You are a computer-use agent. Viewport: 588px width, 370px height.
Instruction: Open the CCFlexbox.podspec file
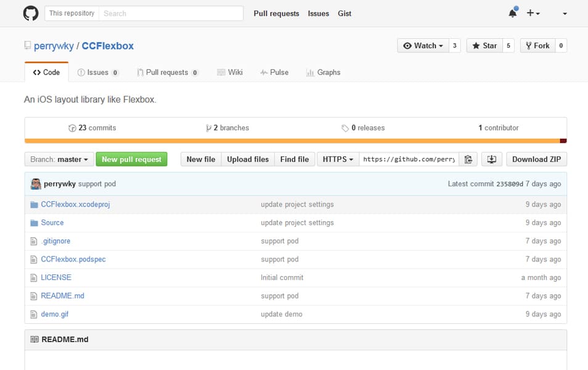[x=73, y=259]
